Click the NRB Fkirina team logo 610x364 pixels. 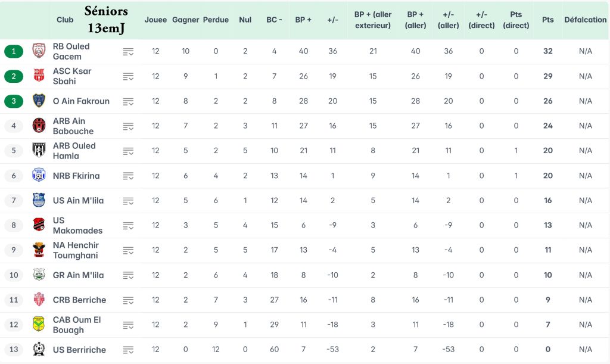point(39,176)
